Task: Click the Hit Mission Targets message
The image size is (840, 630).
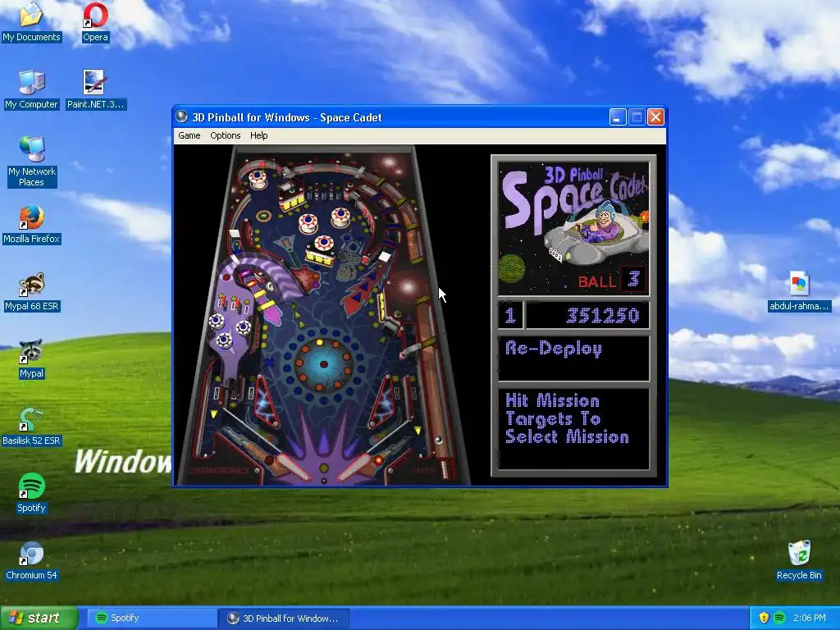Action: pyautogui.click(x=567, y=419)
